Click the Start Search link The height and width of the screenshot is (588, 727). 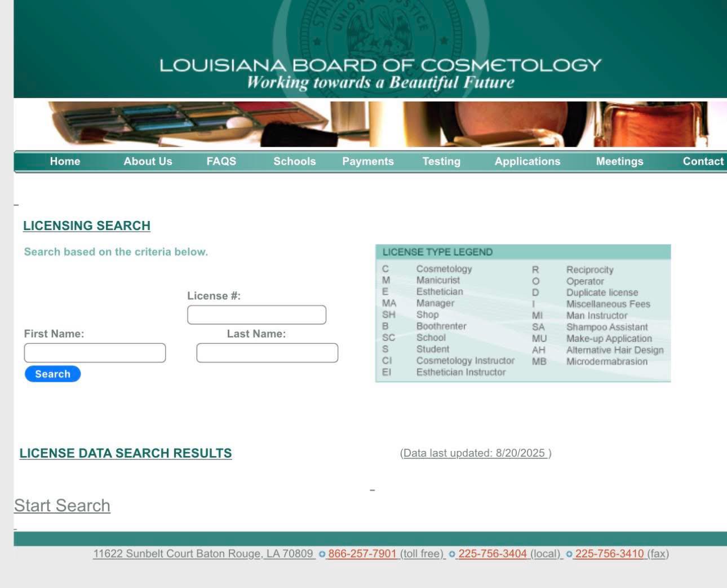62,506
